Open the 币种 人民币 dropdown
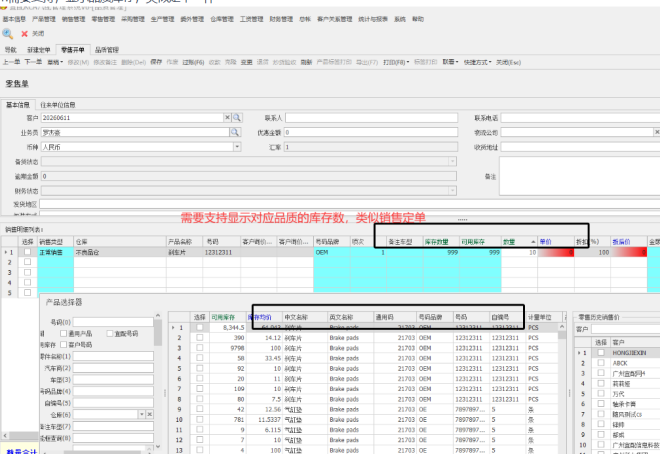Viewport: 660px width, 454px height. click(x=237, y=147)
